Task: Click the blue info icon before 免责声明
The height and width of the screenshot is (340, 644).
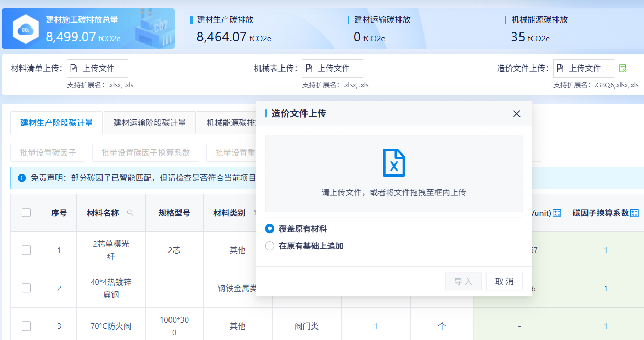Action: (x=21, y=178)
